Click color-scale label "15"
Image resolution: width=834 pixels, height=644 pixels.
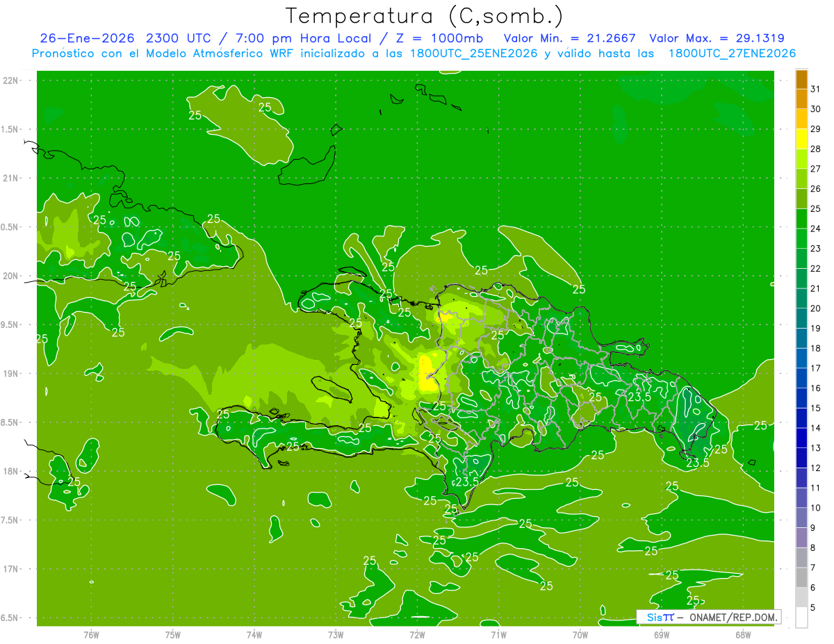[816, 408]
